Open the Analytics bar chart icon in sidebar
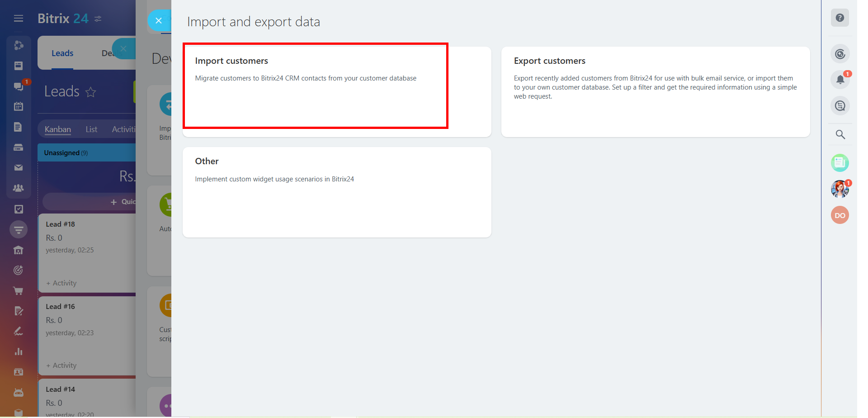Viewport: 868px width, 418px height. click(19, 352)
